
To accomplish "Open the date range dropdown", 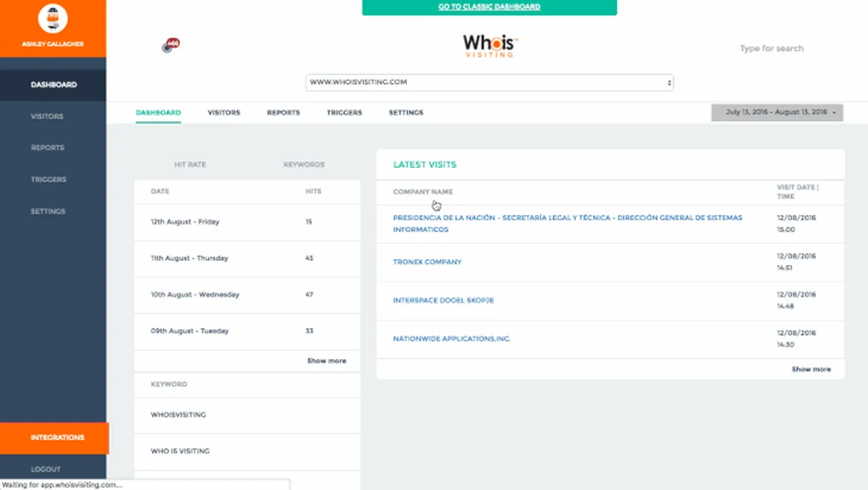I will (x=777, y=113).
